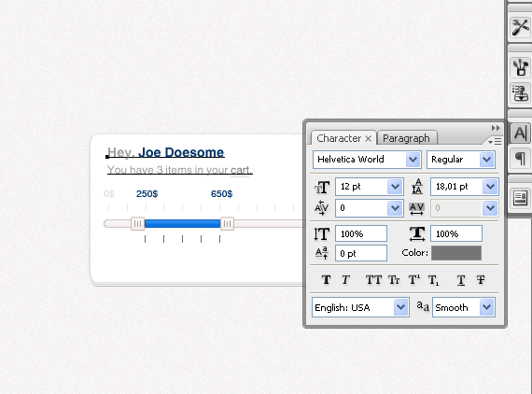Open the Character panel flyout menu
This screenshot has width=532, height=394.
click(495, 142)
